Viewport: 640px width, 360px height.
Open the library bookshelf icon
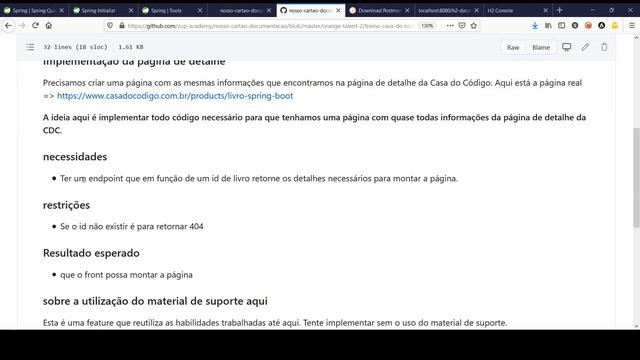[548, 25]
